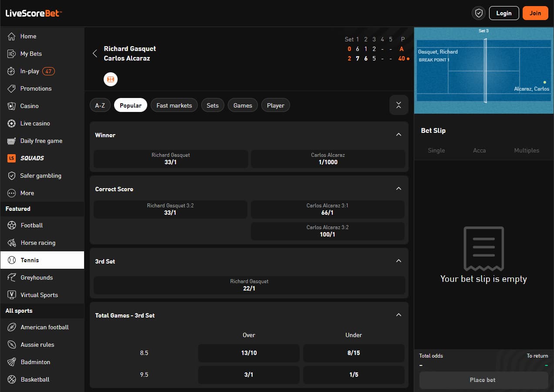Select the Sets markets filter
The height and width of the screenshot is (392, 554).
coord(213,105)
